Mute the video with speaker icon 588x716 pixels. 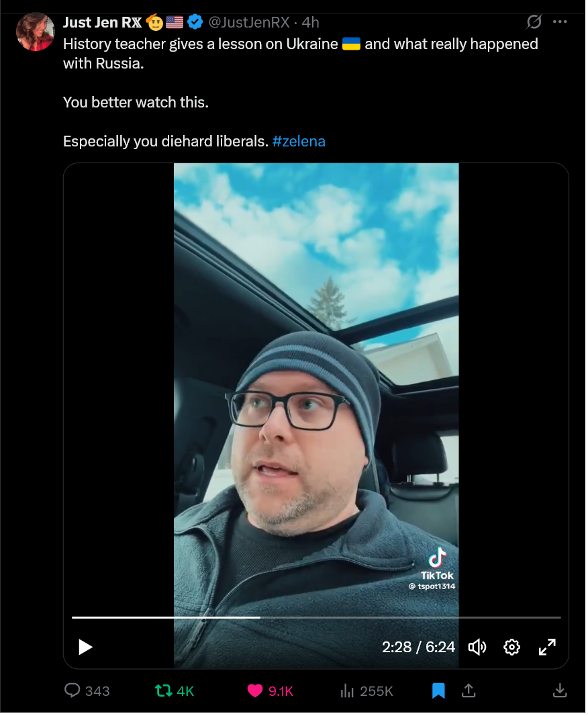tap(477, 647)
